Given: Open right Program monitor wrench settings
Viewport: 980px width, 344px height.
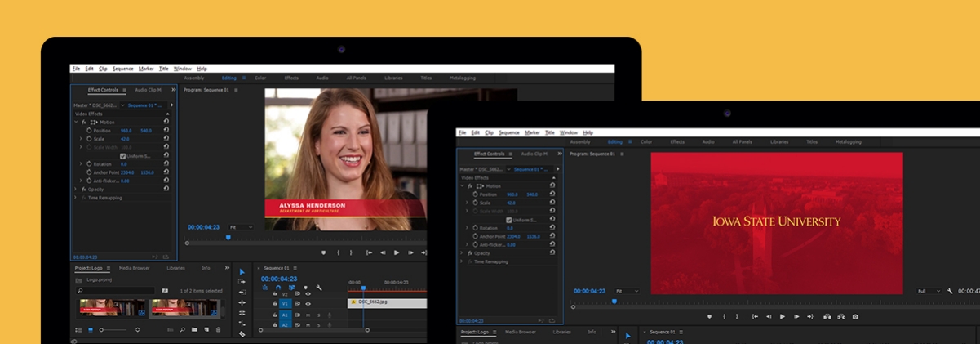Looking at the screenshot, I should click(x=950, y=291).
